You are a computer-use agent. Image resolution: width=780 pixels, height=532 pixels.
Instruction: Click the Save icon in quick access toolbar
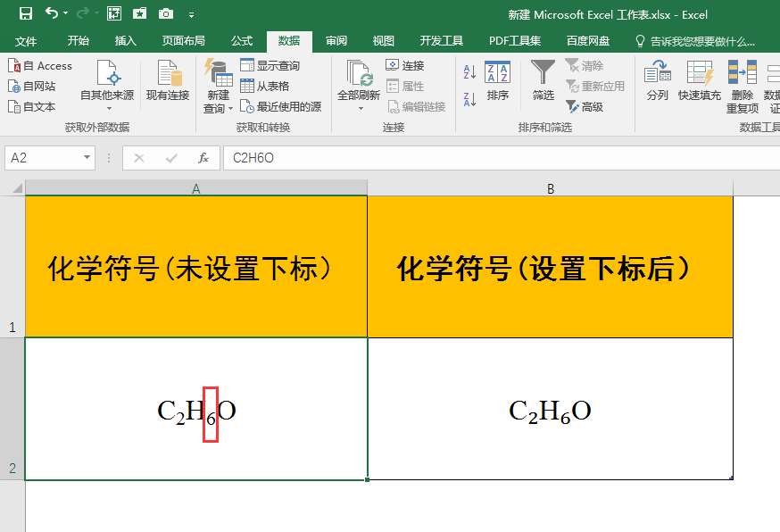(x=25, y=13)
